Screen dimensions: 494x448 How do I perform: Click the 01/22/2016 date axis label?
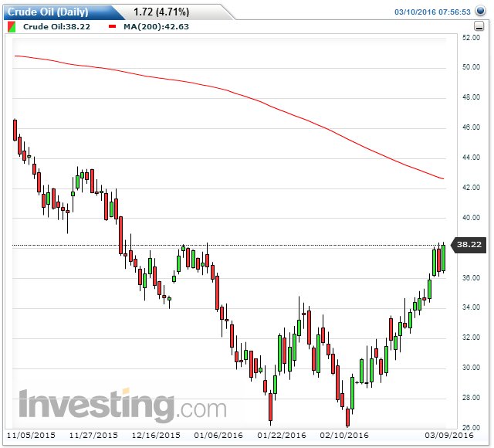(282, 436)
